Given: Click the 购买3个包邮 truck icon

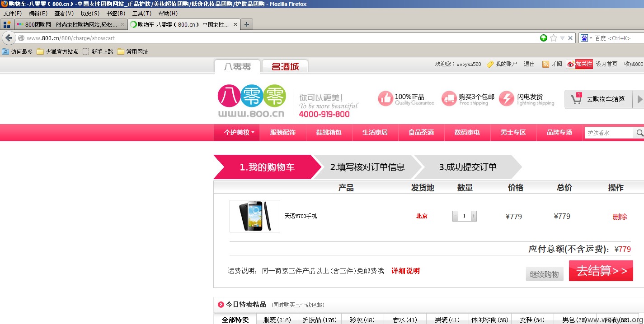Looking at the screenshot, I should pos(449,99).
